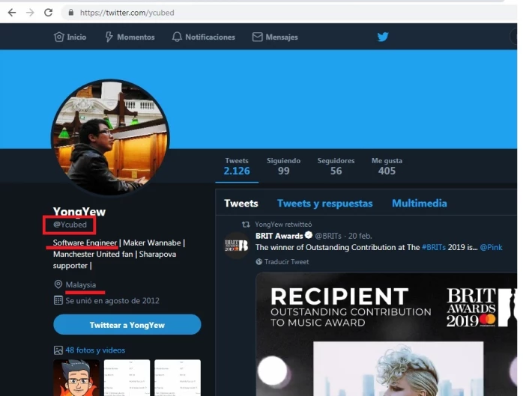Click the photos icon beside 48 fotos

[58, 350]
